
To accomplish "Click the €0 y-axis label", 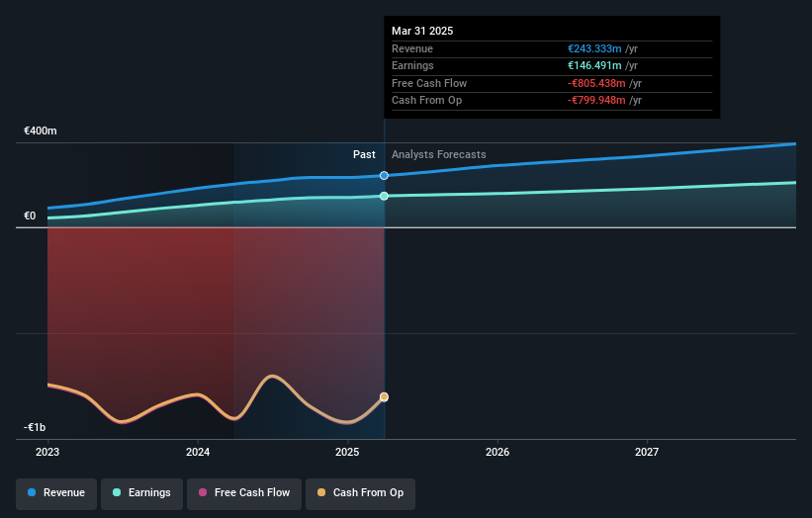I will pos(30,216).
